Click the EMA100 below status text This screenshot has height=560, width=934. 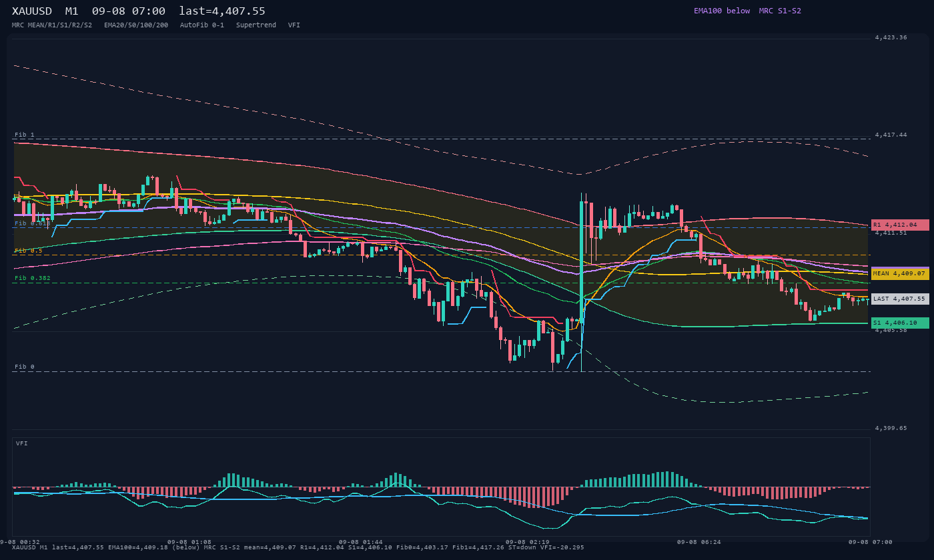pos(722,11)
